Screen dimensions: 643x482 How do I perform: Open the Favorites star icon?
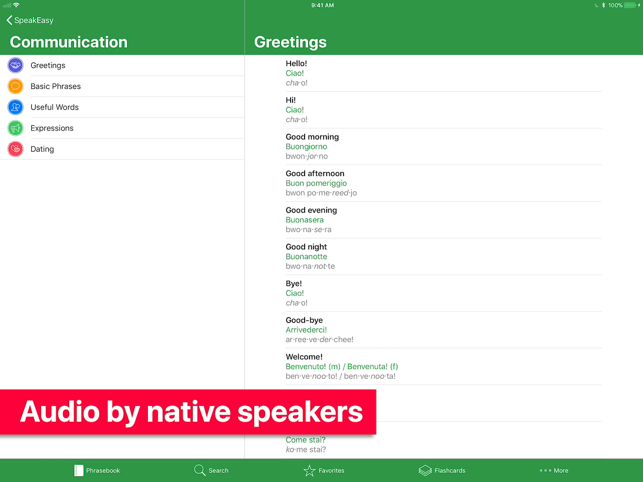point(309,470)
